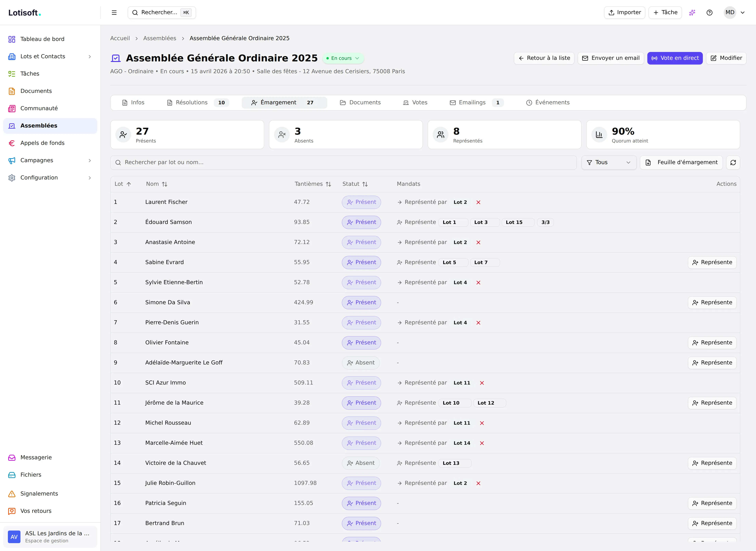Remove SCI Azur Immo's mandate to Lot 11
Viewport: 756px width, 551px height.
482,383
